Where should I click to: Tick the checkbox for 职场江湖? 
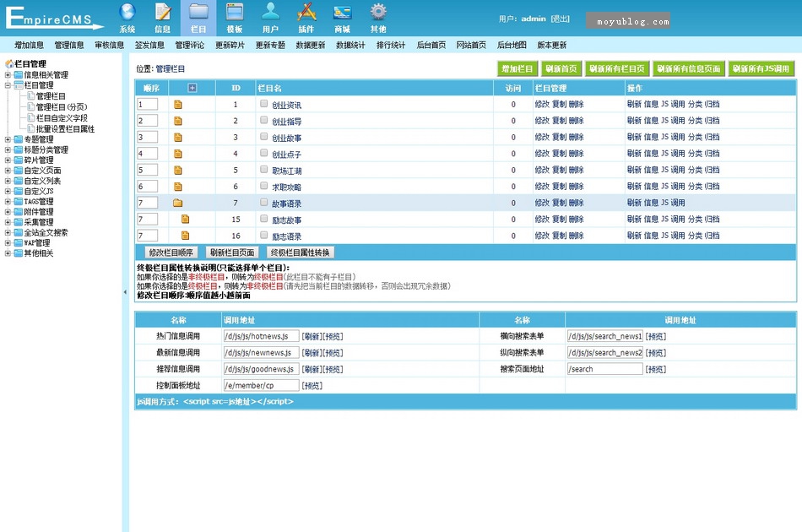(264, 170)
